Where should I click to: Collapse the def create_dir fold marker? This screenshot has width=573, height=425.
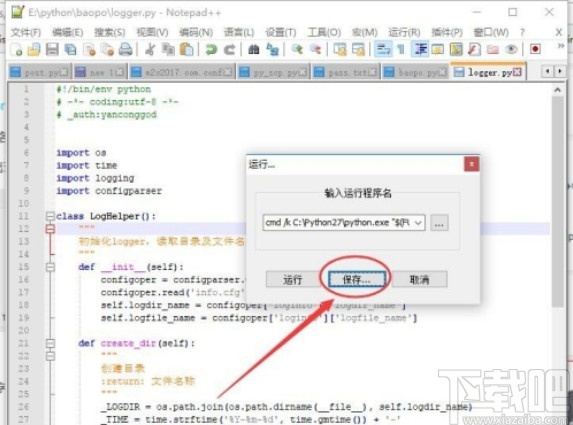tap(50, 343)
